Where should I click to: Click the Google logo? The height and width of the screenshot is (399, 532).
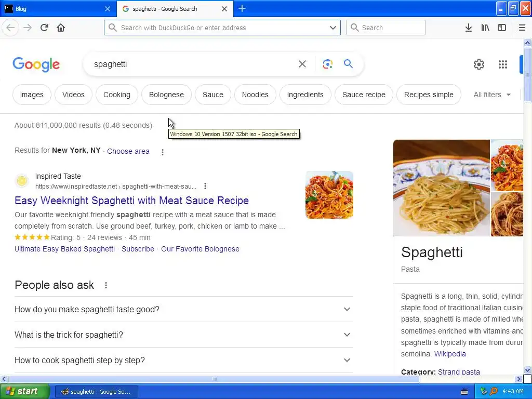[x=36, y=64]
